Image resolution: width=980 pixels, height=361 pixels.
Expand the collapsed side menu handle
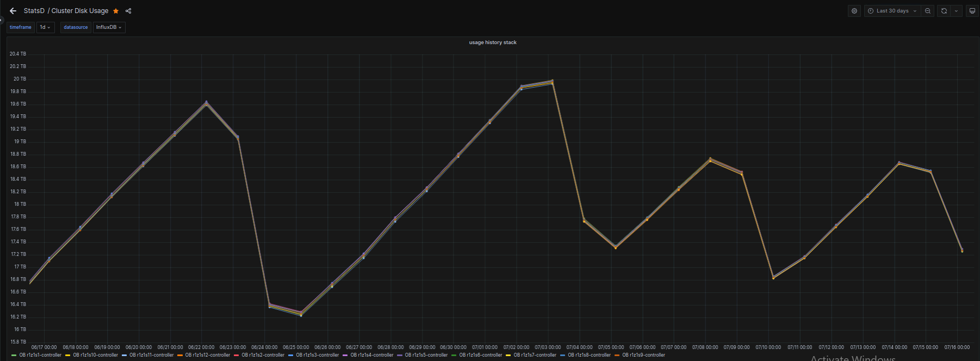[2, 20]
